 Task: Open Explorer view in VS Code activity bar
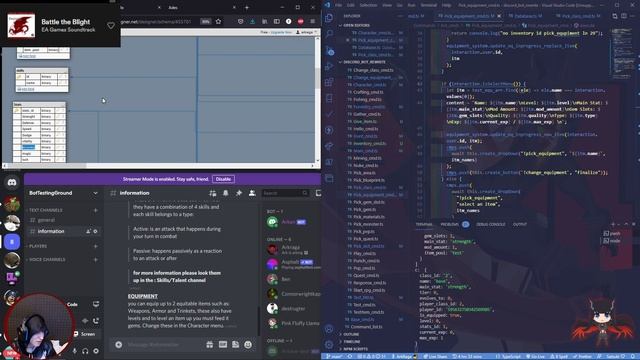click(329, 18)
